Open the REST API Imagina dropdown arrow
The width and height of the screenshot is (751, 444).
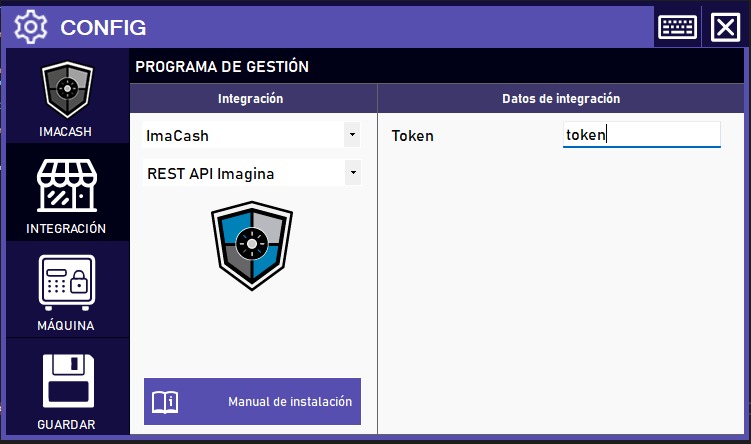pos(351,173)
